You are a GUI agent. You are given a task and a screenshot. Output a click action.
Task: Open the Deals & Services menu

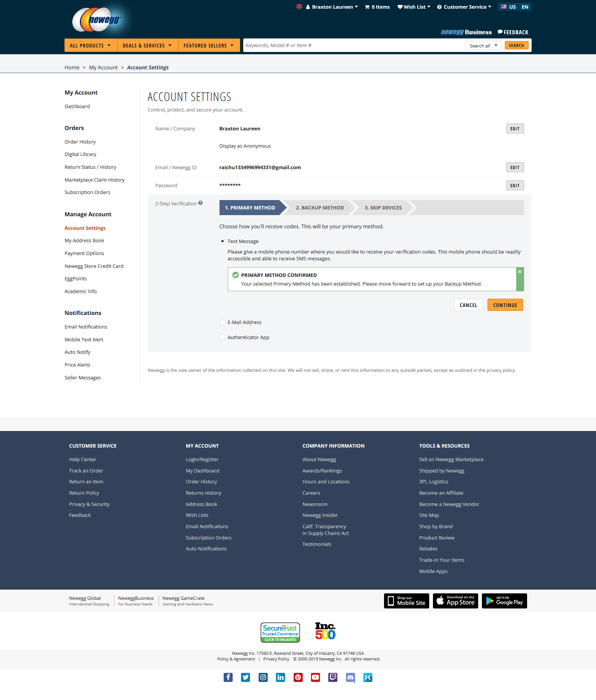pyautogui.click(x=148, y=46)
